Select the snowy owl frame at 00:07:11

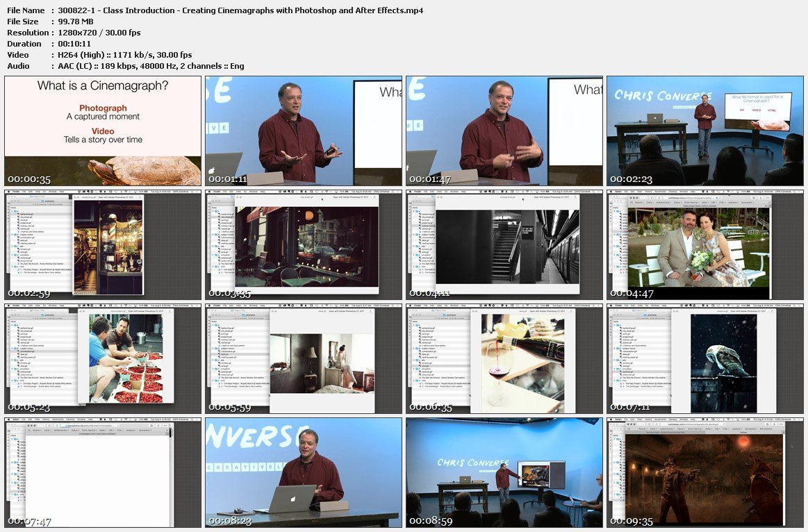pyautogui.click(x=705, y=358)
